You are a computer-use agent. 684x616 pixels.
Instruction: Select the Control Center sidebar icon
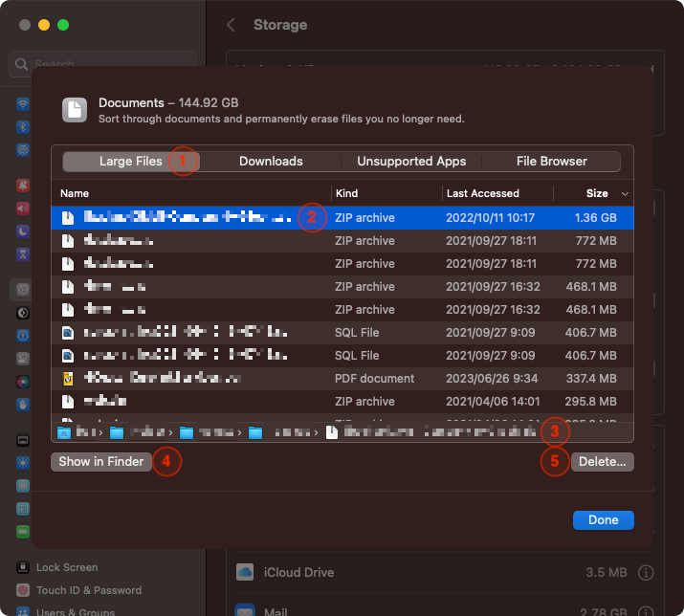23,359
